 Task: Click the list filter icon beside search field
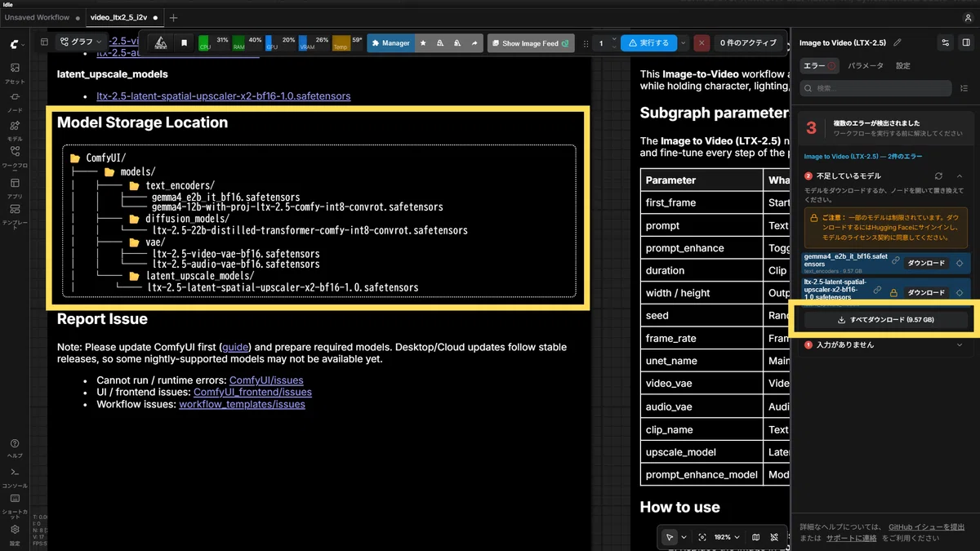[964, 88]
